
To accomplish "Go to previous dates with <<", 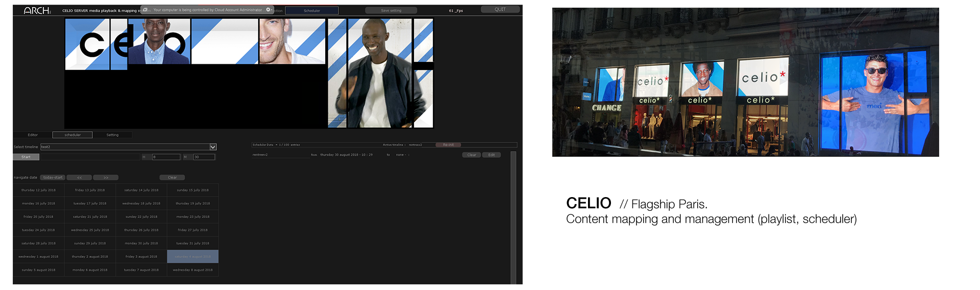I will click(x=79, y=178).
